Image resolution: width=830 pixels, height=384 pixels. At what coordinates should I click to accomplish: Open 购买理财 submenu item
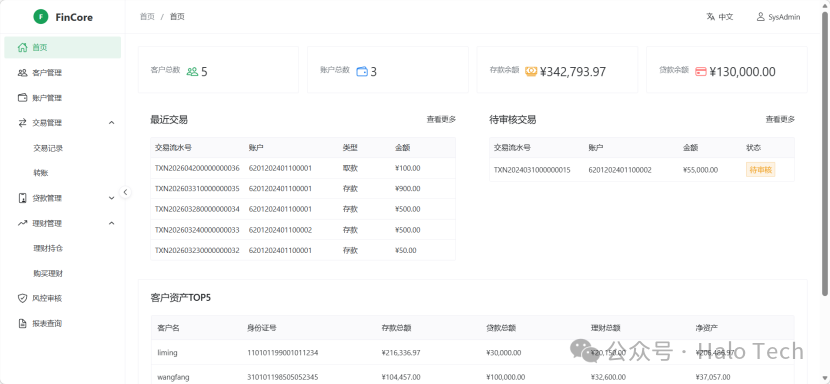pyautogui.click(x=62, y=273)
